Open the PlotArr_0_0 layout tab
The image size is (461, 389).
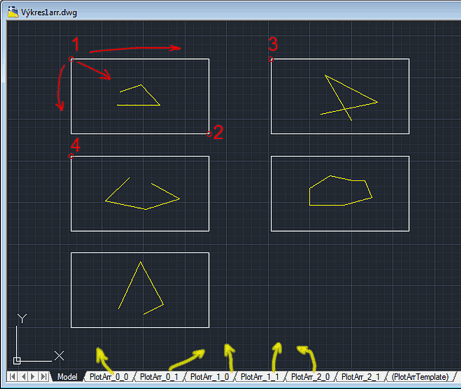(109, 377)
